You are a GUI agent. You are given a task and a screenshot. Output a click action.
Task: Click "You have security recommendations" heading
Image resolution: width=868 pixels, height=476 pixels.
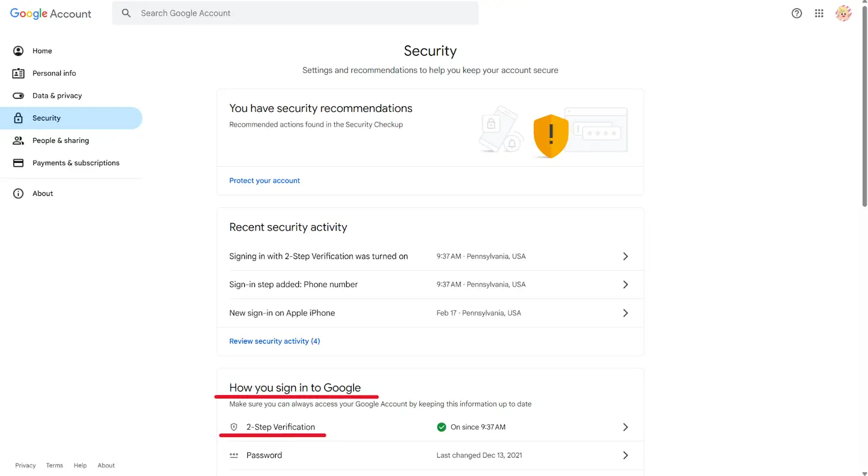321,109
